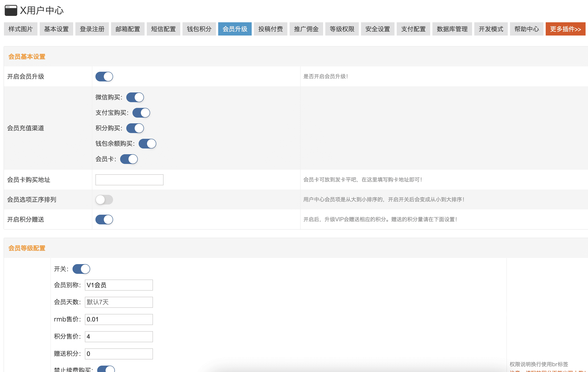
Task: Open the 帮助中心 tab
Action: 527,29
